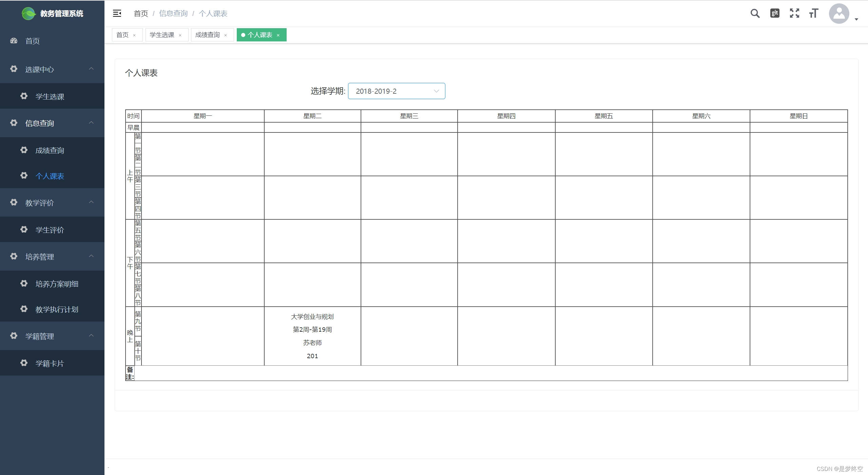Click the 信息查询 breadcrumb
The image size is (868, 475).
(x=173, y=14)
